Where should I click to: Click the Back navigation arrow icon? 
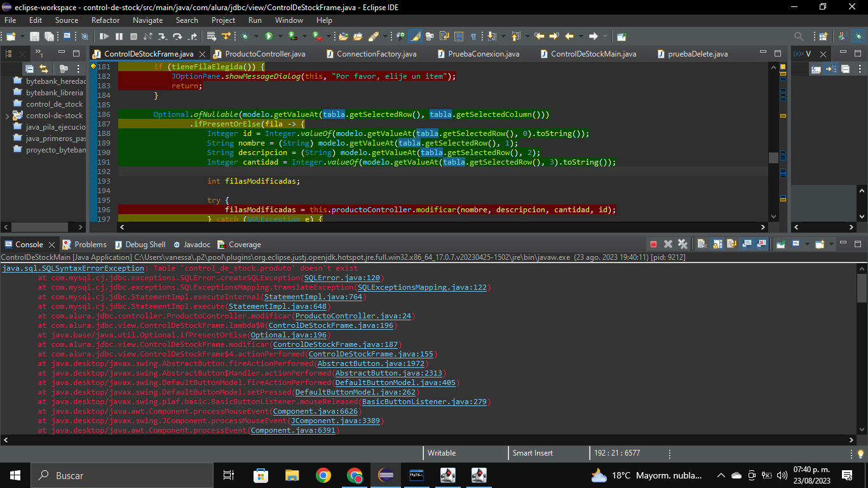tap(569, 36)
